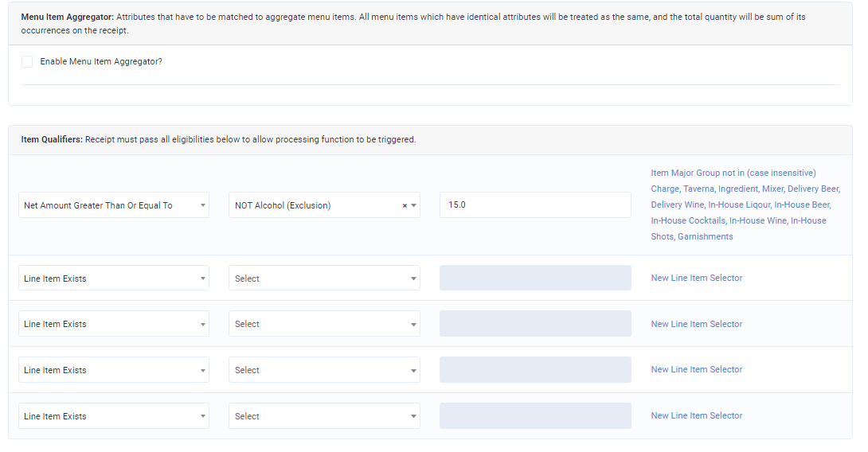The height and width of the screenshot is (452, 868).
Task: Click the third New Line Item Selector link
Action: click(696, 369)
